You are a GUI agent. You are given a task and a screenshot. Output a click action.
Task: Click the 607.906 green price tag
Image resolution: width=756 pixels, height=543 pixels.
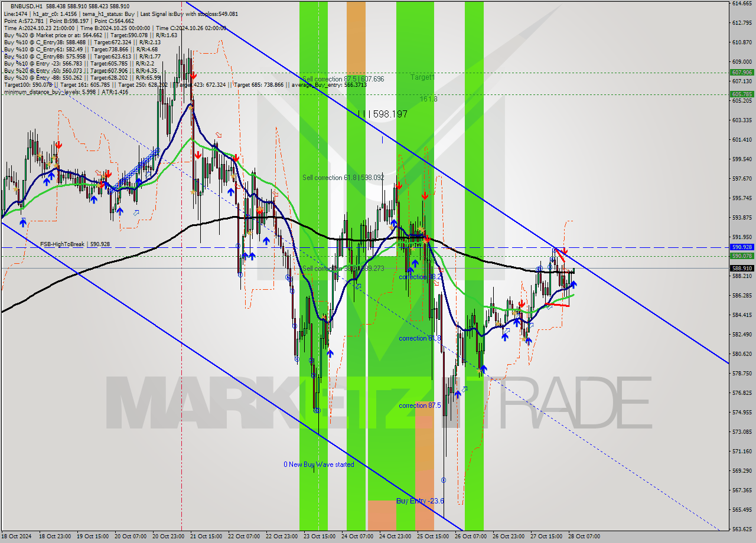tap(742, 73)
